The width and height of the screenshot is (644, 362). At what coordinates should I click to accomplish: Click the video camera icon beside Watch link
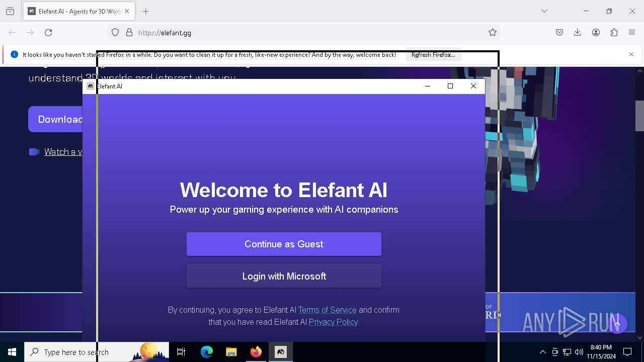pos(34,152)
